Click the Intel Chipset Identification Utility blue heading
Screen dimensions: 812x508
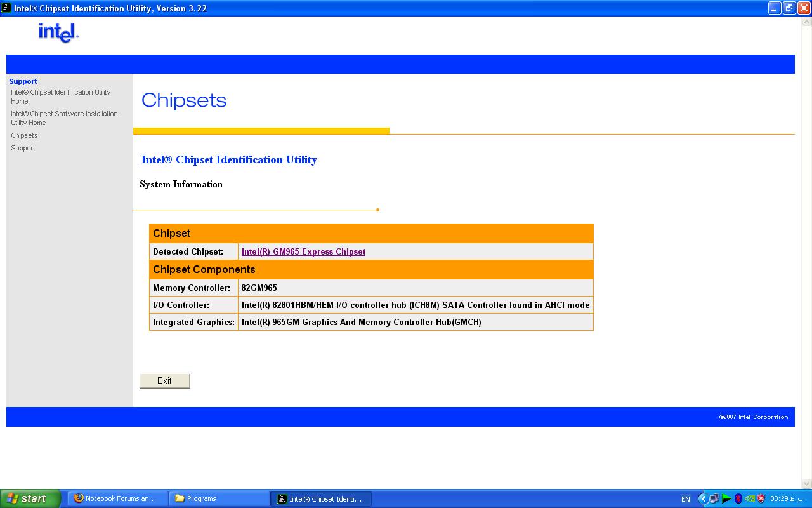tap(229, 159)
